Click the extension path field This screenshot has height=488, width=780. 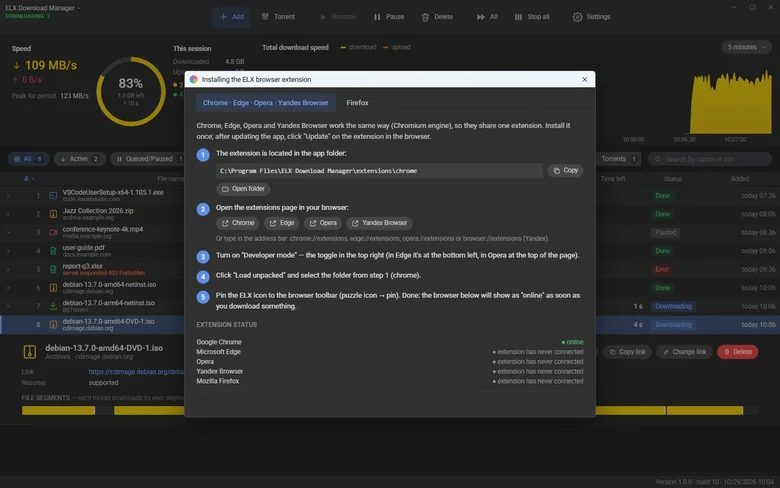379,171
